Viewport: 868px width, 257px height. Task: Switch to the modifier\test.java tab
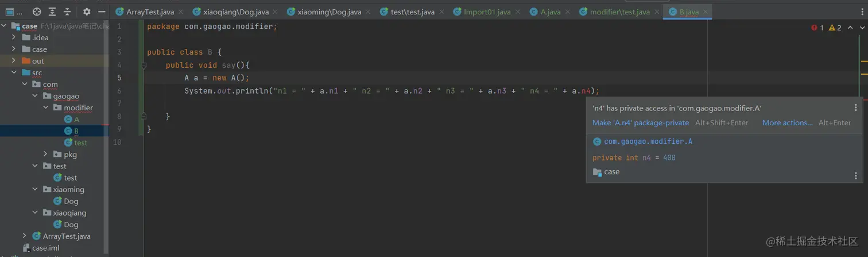[620, 11]
